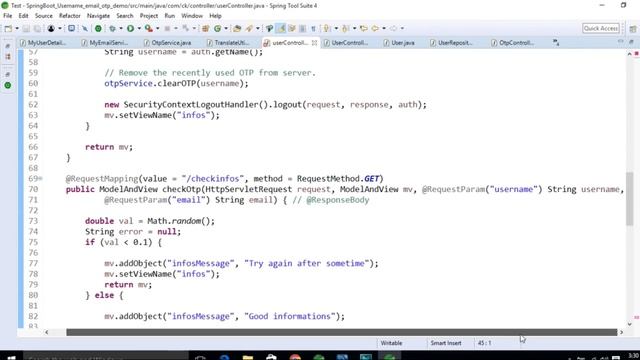Click scroll-left arrow of horizontal scrollbar
Image resolution: width=640 pixels, height=360 pixels.
[x=47, y=332]
